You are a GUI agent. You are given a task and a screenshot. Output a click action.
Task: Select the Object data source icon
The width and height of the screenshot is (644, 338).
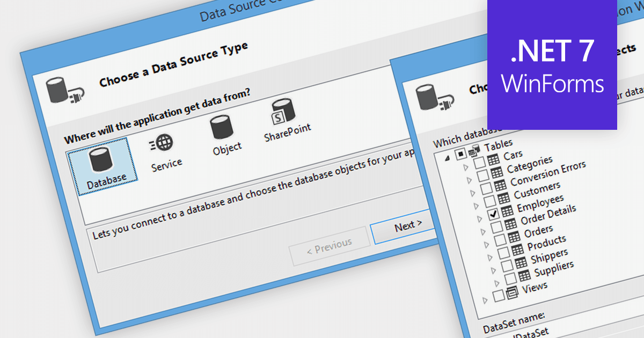221,128
